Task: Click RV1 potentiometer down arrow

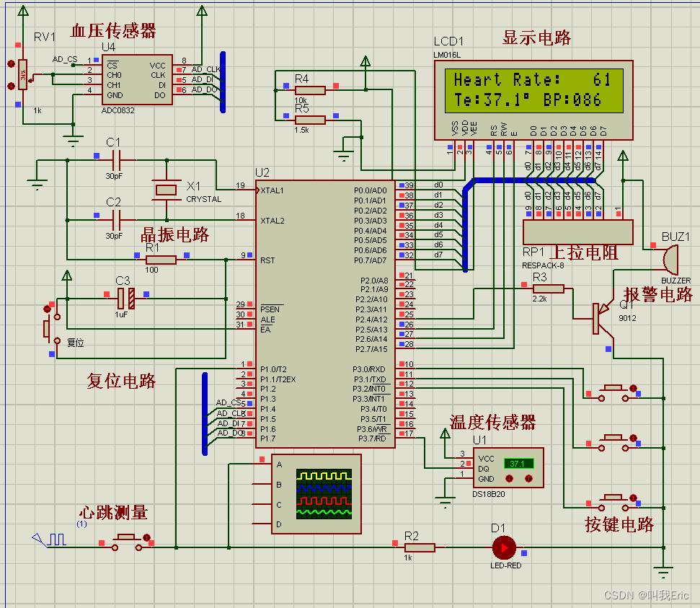Action: 11,86
